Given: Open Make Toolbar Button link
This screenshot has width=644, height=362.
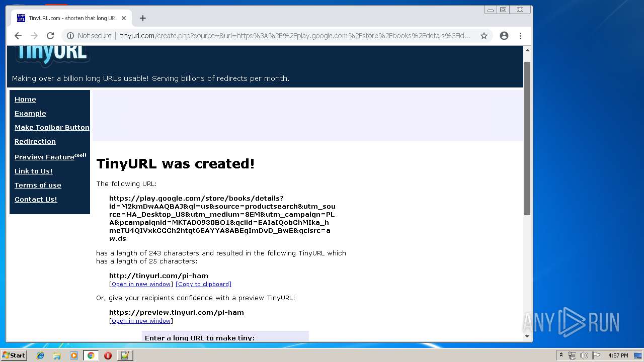Looking at the screenshot, I should [52, 127].
